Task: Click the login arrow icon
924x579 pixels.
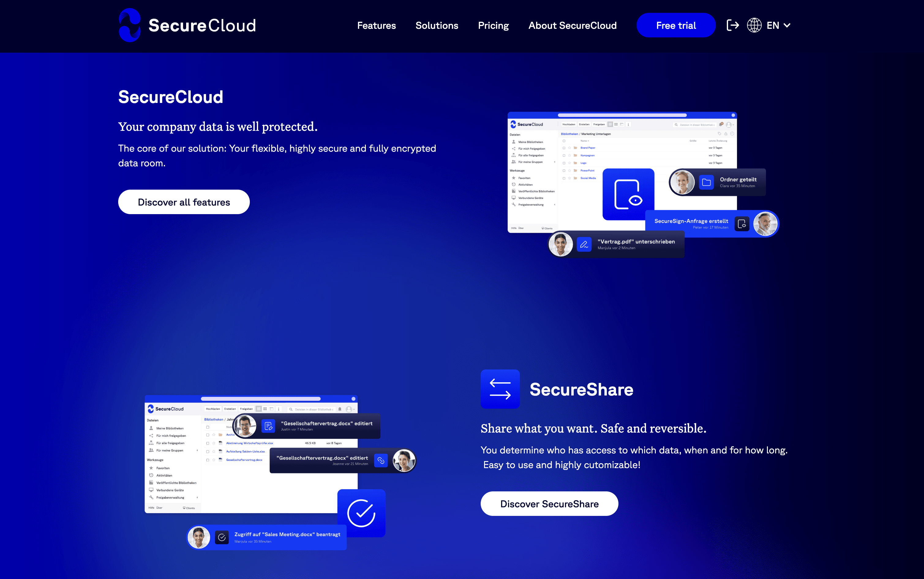Action: tap(733, 25)
